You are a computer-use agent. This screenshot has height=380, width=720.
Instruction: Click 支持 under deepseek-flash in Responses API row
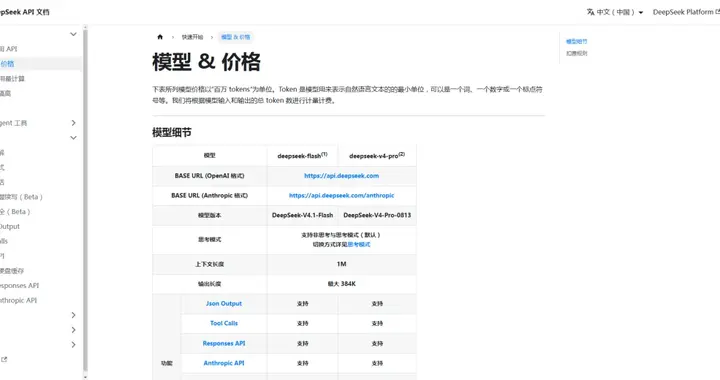point(302,343)
